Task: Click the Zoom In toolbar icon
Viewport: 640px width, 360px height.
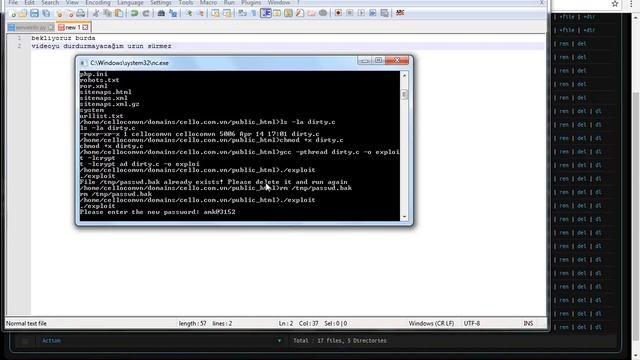Action: click(x=189, y=13)
